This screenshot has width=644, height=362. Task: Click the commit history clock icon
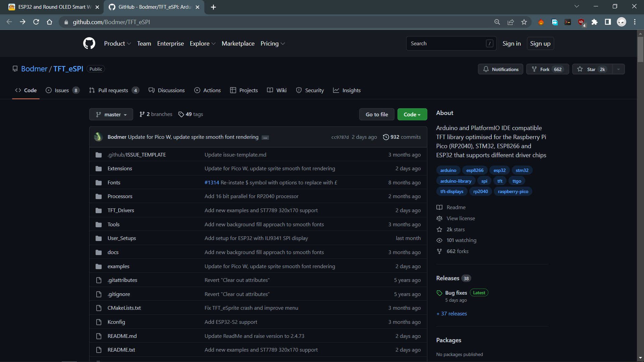point(386,137)
